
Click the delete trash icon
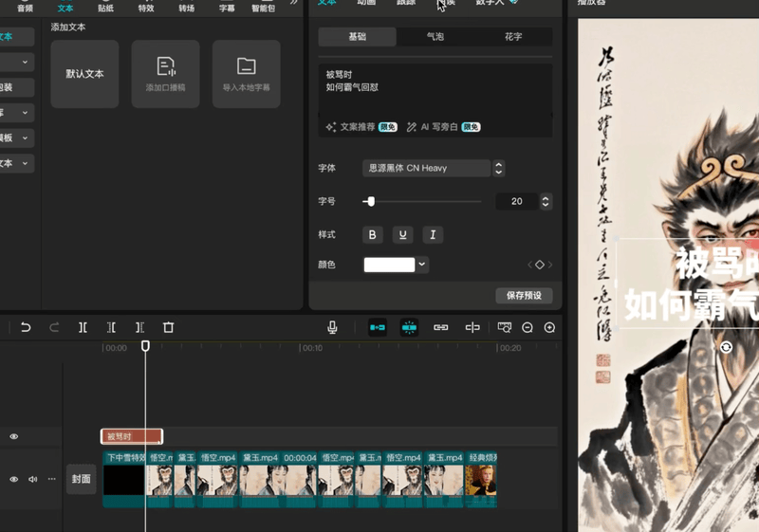168,327
